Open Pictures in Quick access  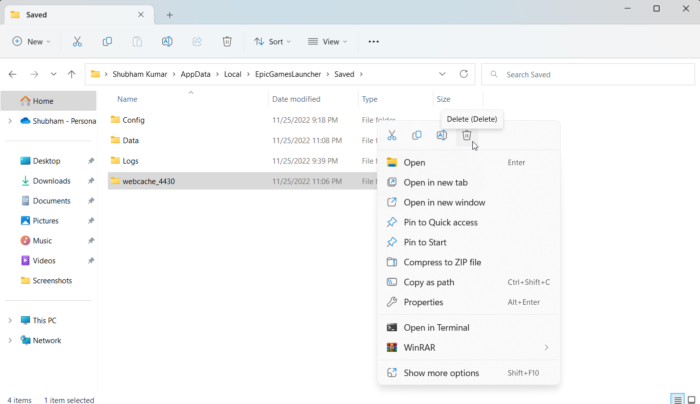[x=48, y=221]
